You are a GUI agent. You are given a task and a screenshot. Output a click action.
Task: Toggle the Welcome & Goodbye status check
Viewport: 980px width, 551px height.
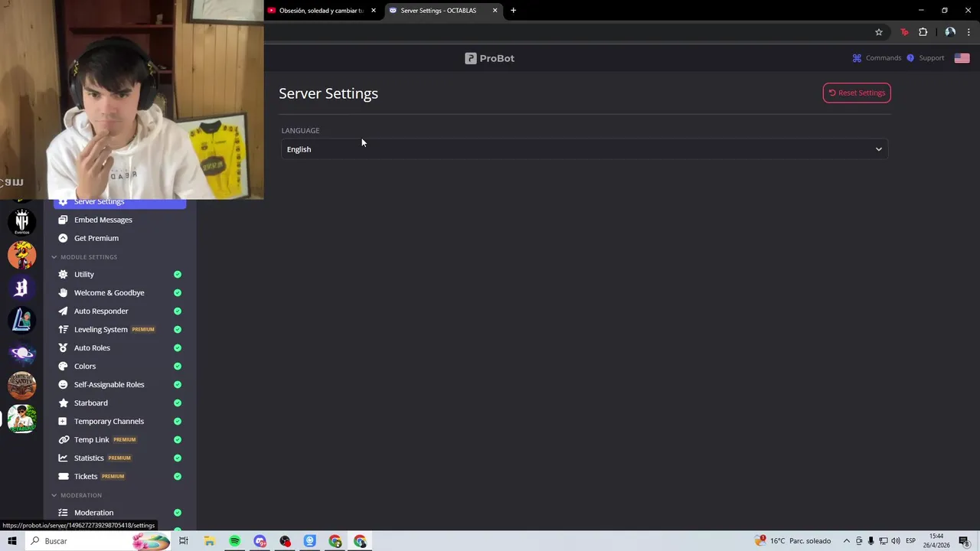178,292
